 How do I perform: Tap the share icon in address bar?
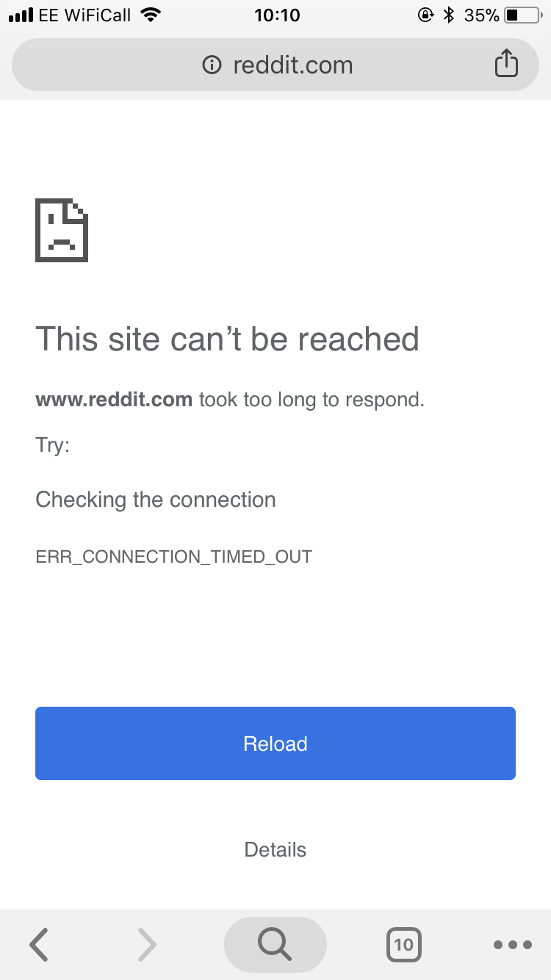[x=506, y=64]
